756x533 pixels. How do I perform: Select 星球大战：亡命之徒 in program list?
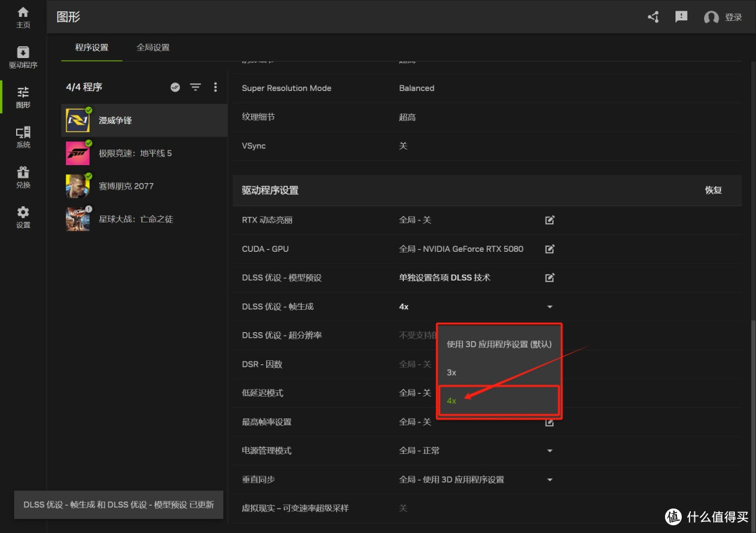143,219
